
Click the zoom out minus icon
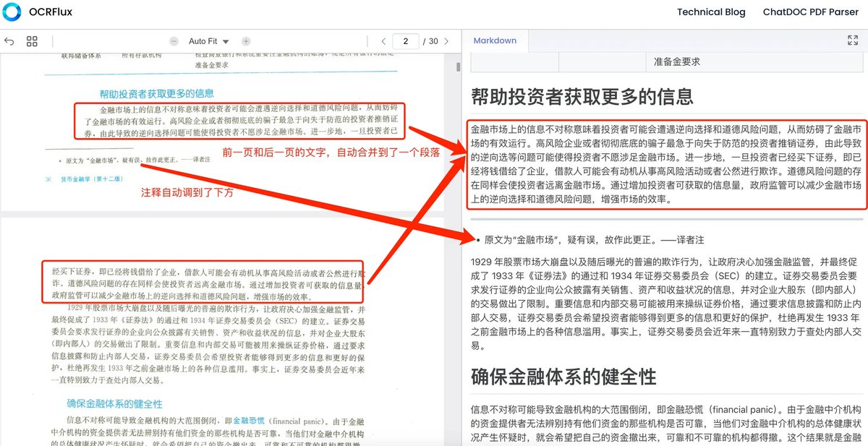(x=174, y=41)
